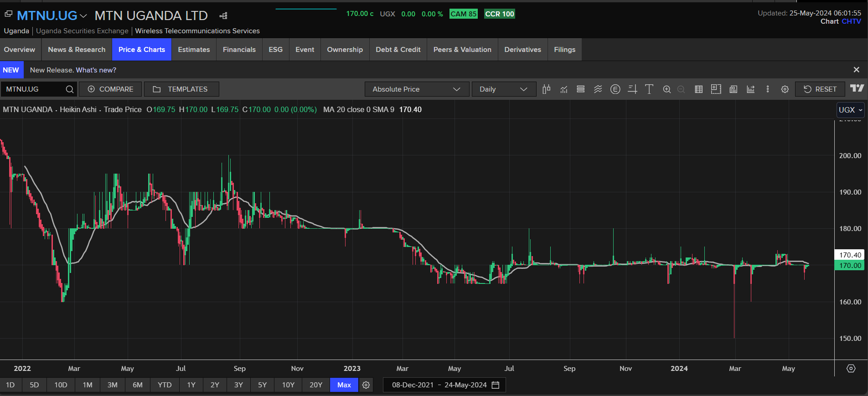
Task: Click the 170.40 moving average price label
Action: [850, 255]
